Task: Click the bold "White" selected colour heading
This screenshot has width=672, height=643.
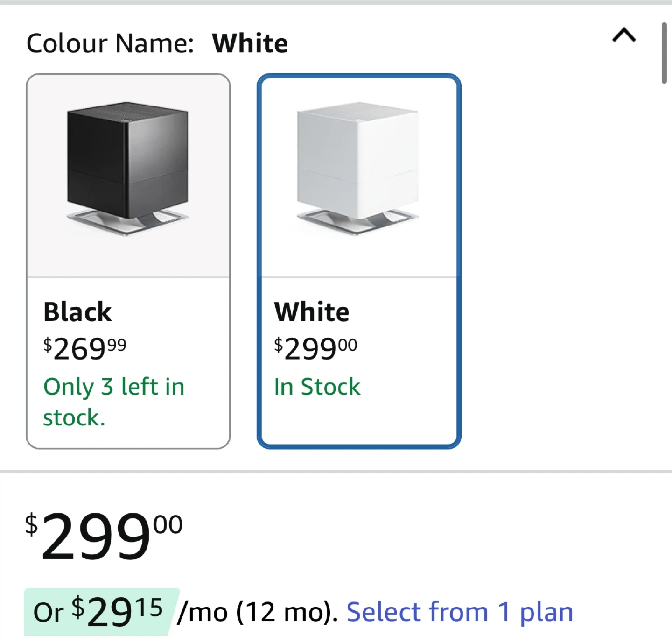Action: (x=250, y=43)
